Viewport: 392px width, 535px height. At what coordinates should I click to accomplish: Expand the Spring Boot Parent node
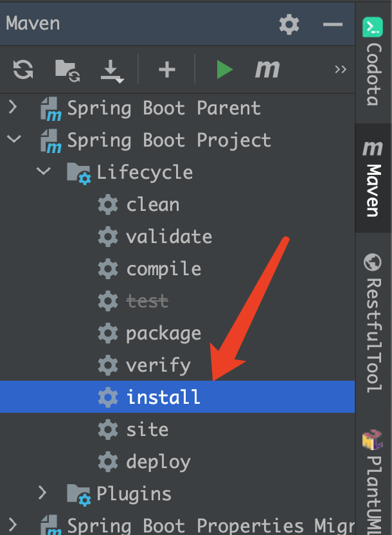(13, 107)
